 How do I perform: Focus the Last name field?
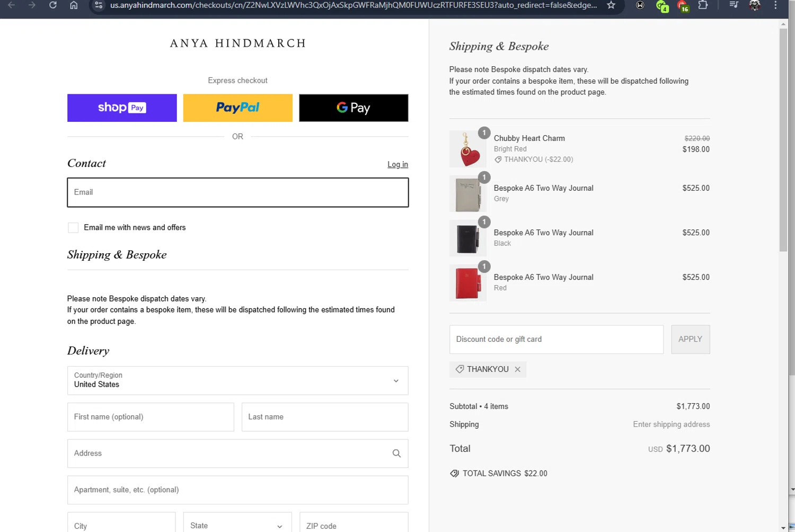325,417
